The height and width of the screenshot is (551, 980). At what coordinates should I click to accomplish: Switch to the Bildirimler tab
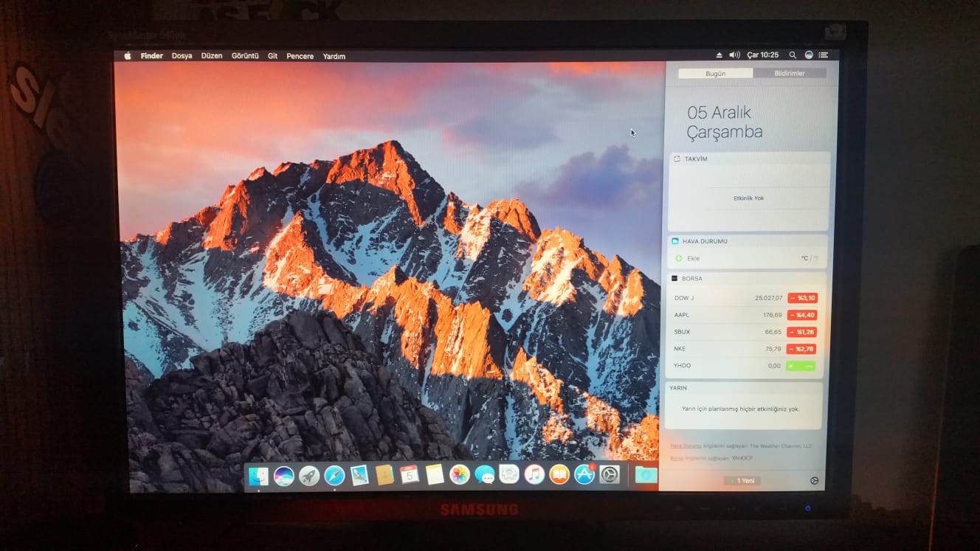pyautogui.click(x=790, y=73)
